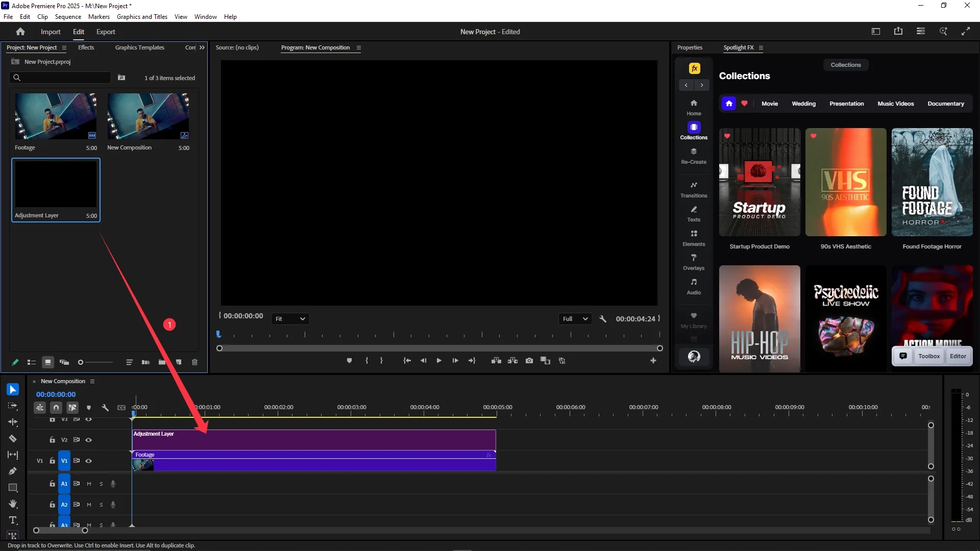Image resolution: width=980 pixels, height=551 pixels.
Task: Switch Project panel to icon view
Action: pos(48,362)
